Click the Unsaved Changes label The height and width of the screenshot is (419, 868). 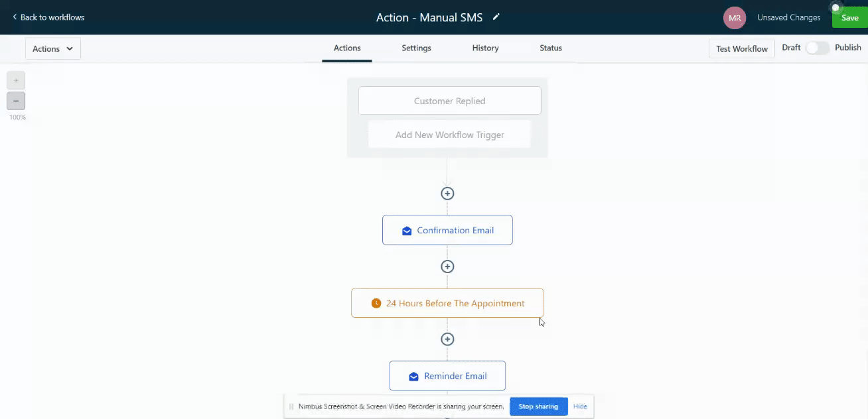tap(789, 18)
